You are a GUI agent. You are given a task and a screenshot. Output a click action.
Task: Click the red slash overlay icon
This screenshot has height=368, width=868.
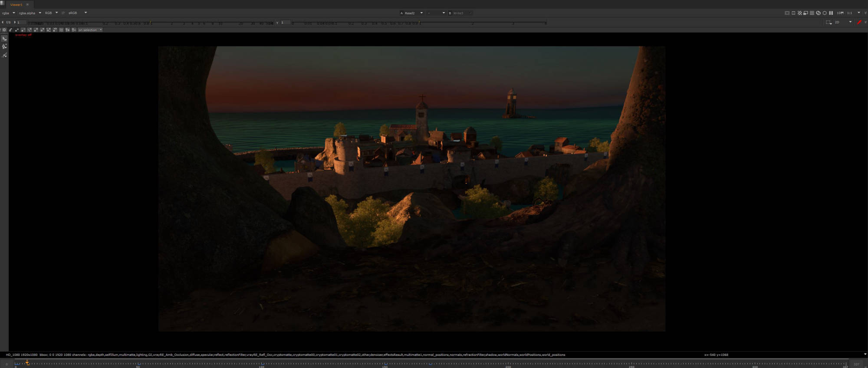(x=859, y=22)
